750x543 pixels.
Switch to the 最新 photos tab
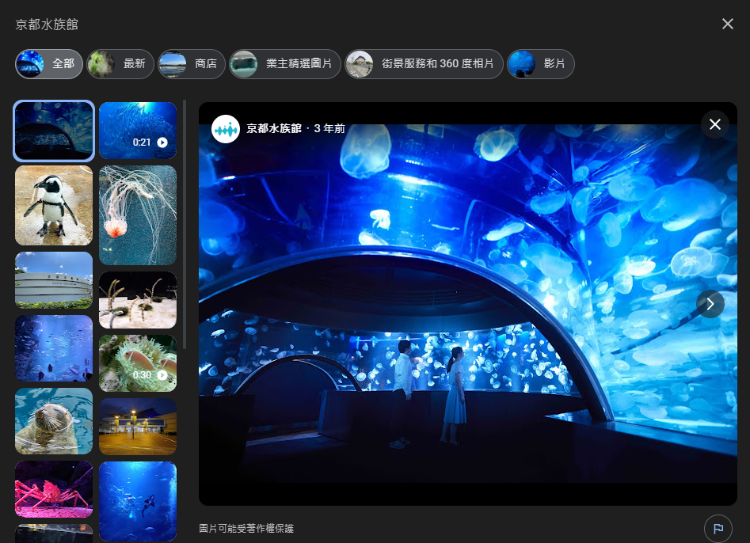[120, 64]
